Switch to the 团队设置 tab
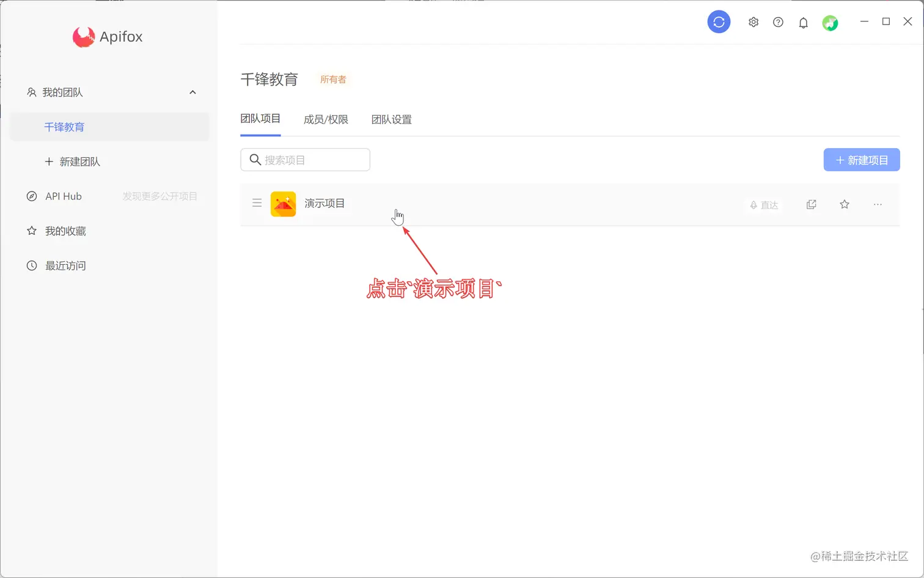The image size is (924, 578). pyautogui.click(x=392, y=119)
